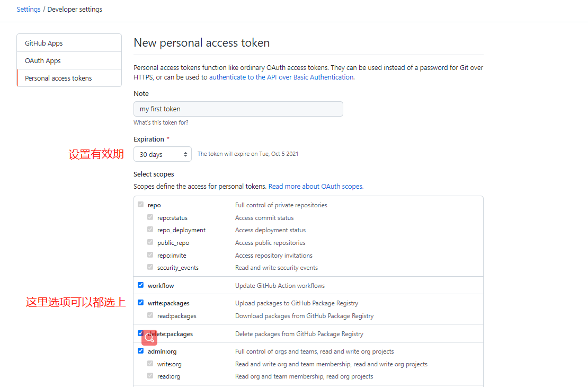Toggle the workflow scope checkbox
Screen dimensions: 588x387
[x=140, y=285]
